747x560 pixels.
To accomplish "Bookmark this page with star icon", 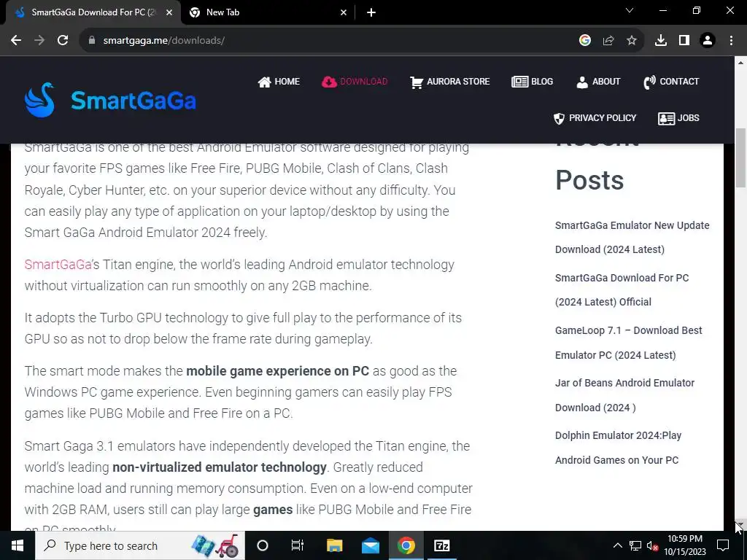I will (632, 41).
